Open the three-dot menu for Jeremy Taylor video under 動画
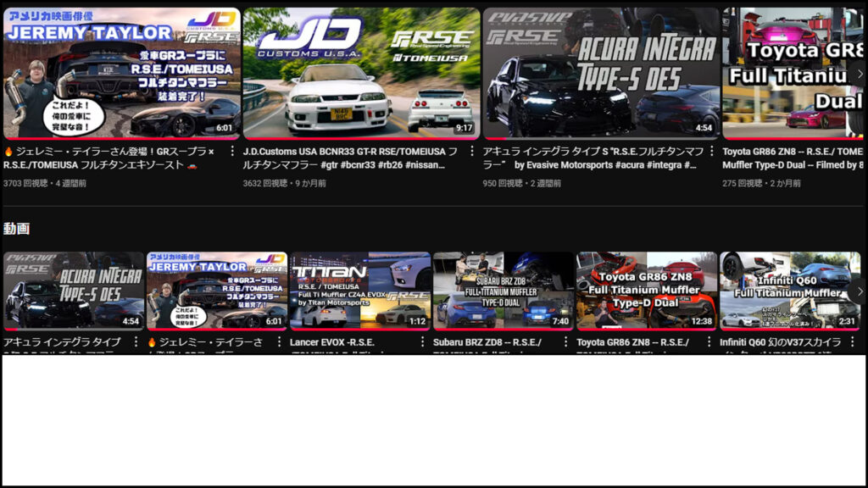 [x=279, y=342]
